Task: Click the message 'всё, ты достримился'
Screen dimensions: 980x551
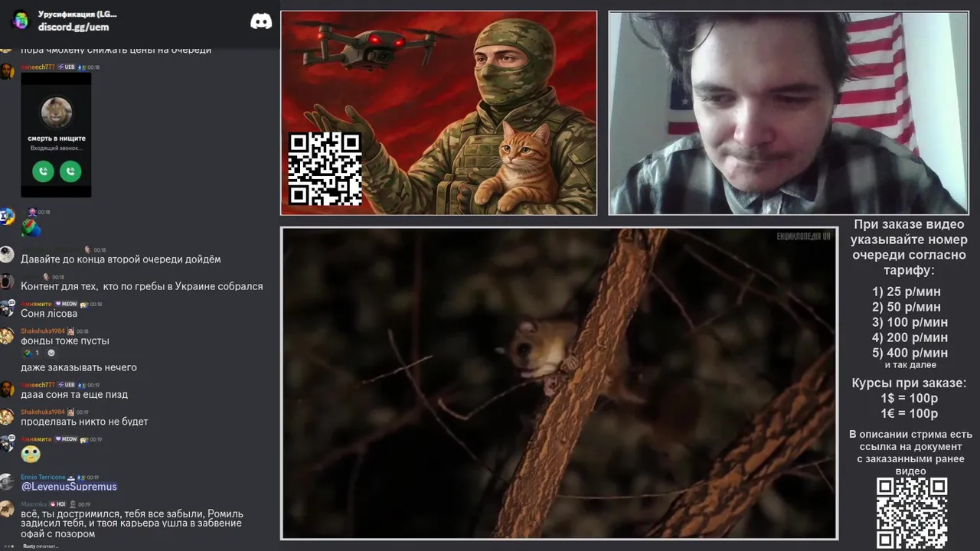Action: click(x=132, y=523)
